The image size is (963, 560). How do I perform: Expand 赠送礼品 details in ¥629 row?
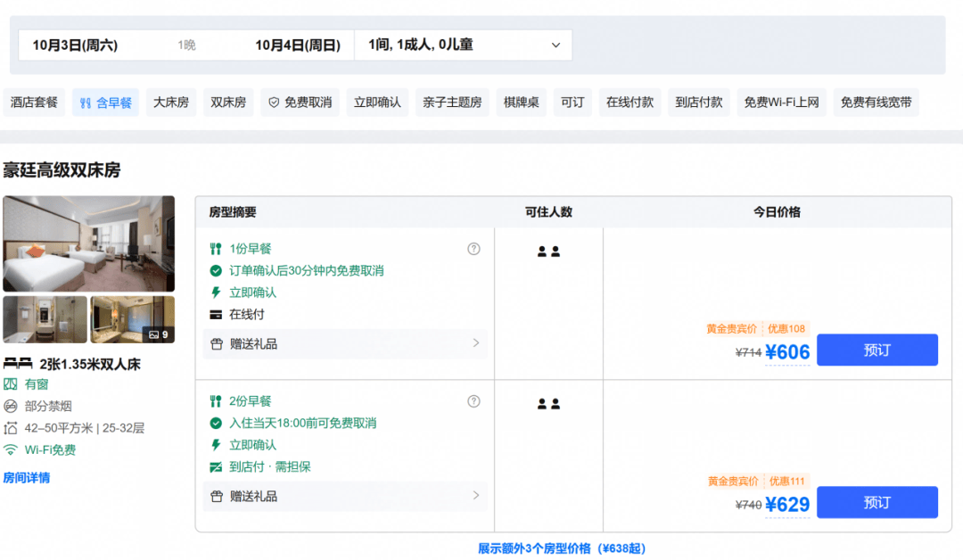(345, 496)
